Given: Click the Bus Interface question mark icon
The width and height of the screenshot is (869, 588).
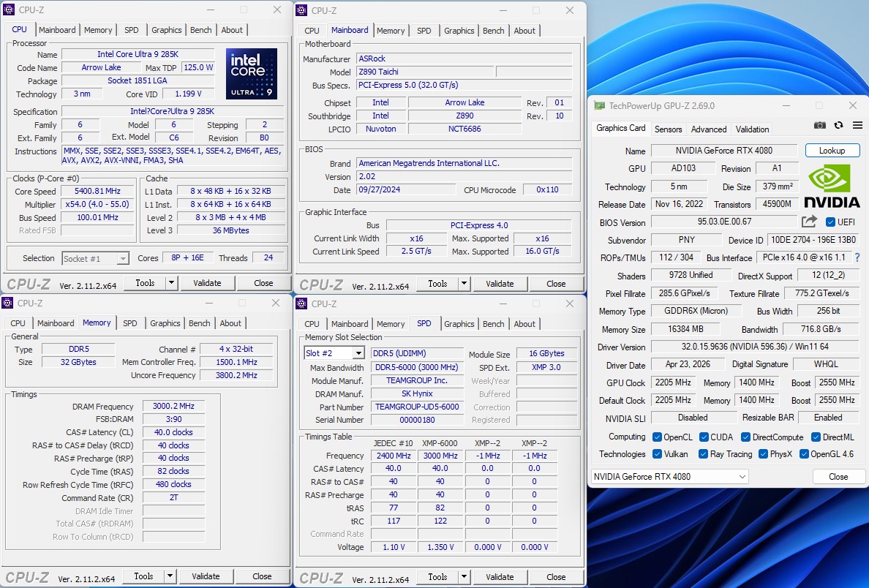Looking at the screenshot, I should tap(859, 257).
